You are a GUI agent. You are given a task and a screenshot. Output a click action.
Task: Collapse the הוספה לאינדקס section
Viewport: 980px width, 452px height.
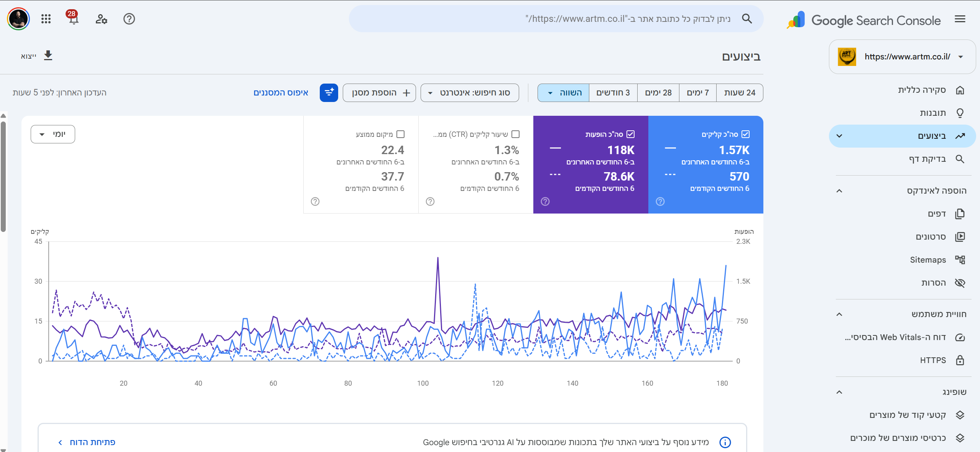pyautogui.click(x=839, y=191)
